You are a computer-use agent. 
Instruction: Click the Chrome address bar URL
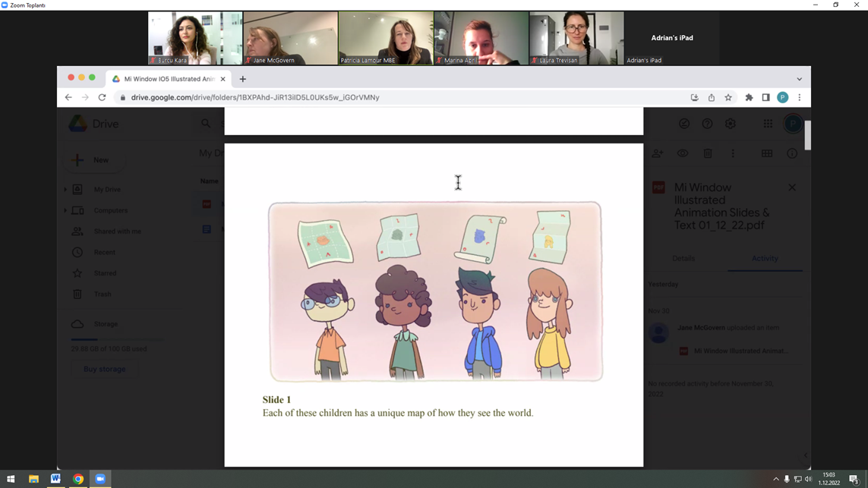[255, 97]
